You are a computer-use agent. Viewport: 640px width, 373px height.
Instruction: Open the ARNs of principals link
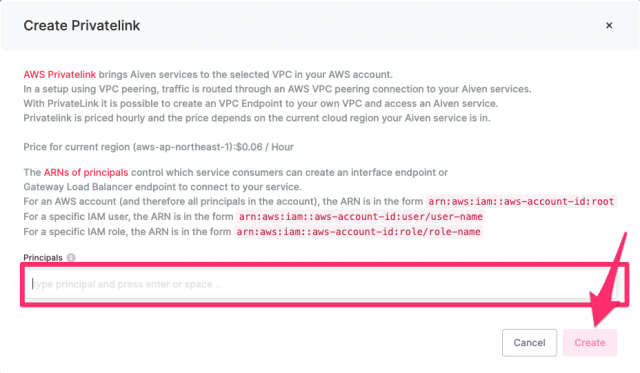86,172
